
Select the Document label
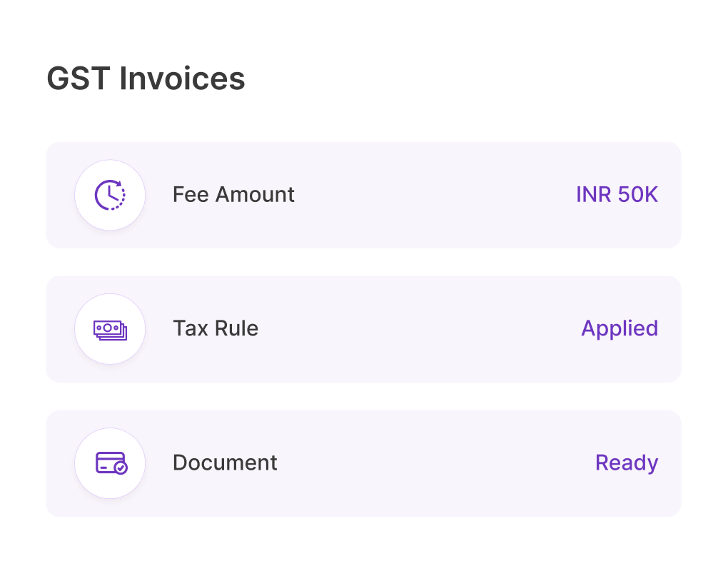225,463
